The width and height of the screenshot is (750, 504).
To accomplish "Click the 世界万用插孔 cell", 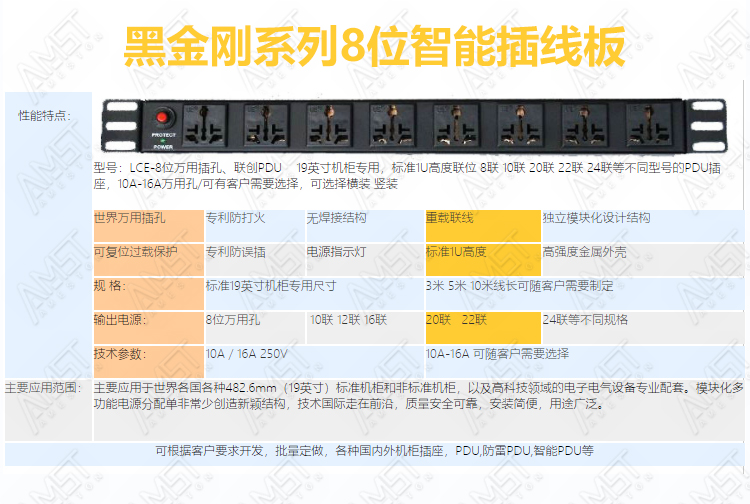I will [x=149, y=226].
